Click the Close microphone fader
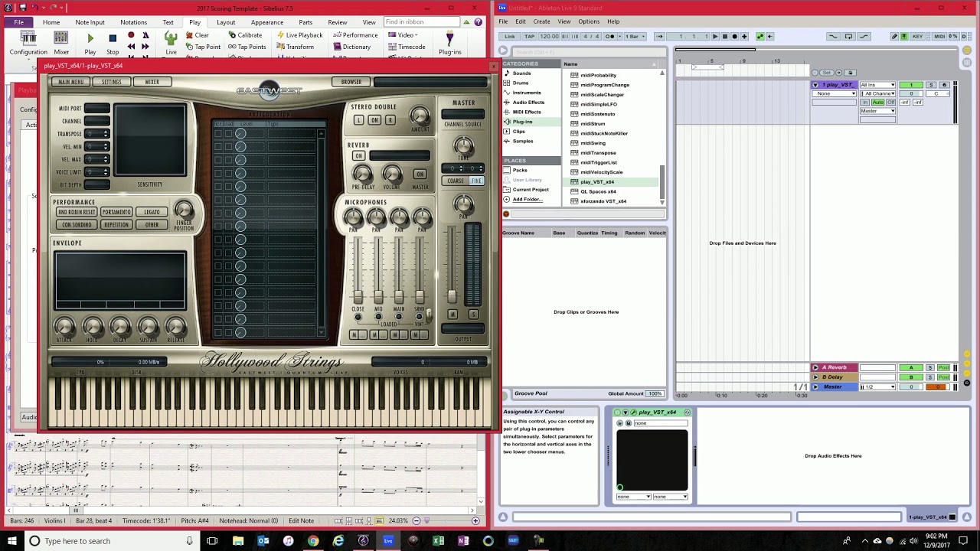Viewport: 980px width, 551px height. coord(358,297)
